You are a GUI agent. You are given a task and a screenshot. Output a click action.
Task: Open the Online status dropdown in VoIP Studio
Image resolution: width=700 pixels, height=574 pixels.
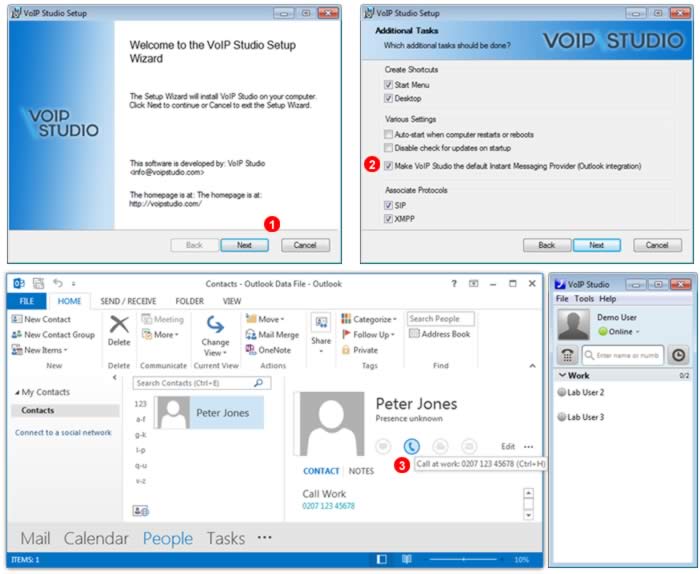click(x=619, y=332)
